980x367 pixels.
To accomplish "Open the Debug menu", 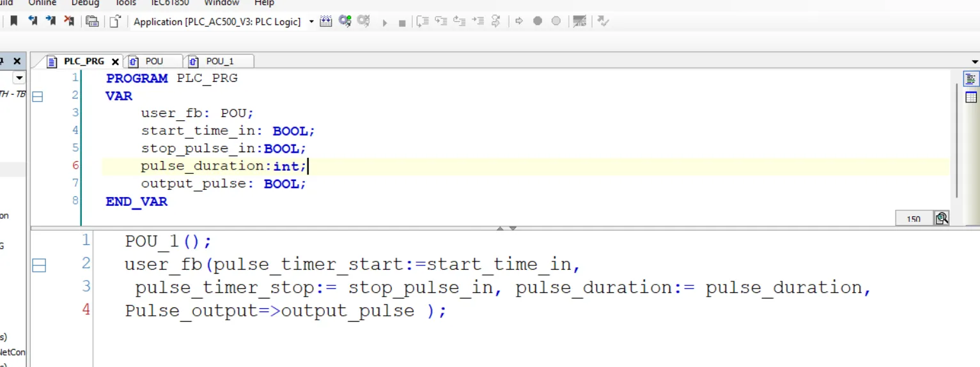I will [x=85, y=3].
